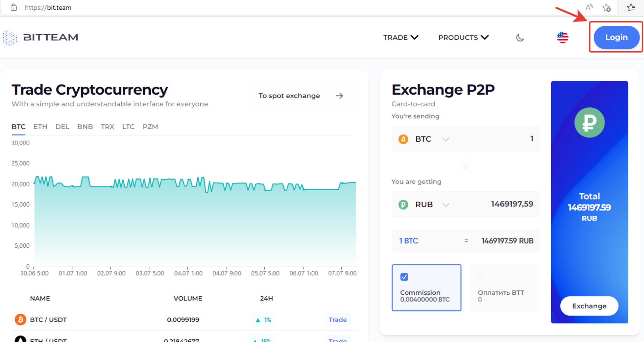Add this page to favorites star icon
This screenshot has height=342, width=644.
[607, 7]
